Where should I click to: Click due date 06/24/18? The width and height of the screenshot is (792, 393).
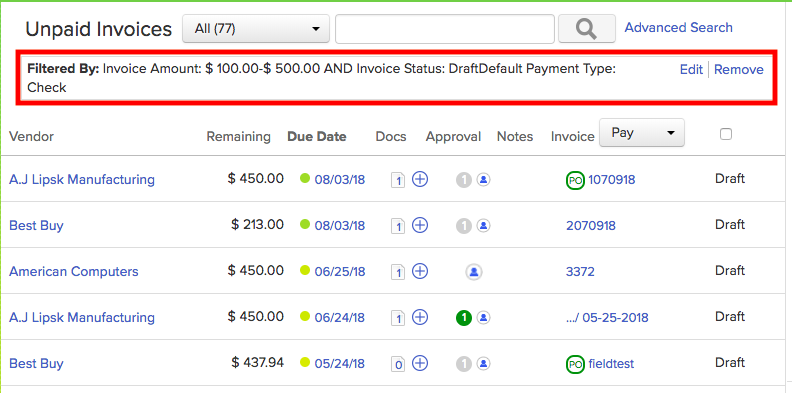(340, 318)
